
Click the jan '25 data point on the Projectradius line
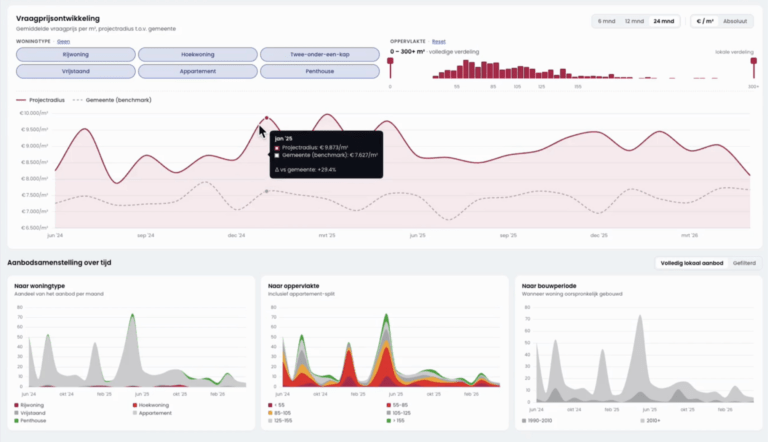(266, 118)
